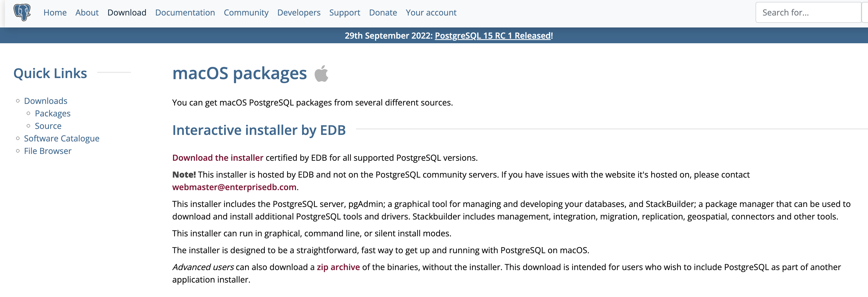Viewport: 868px width, 297px height.
Task: Click the Apple logo beside macOS packages
Action: pyautogui.click(x=322, y=74)
